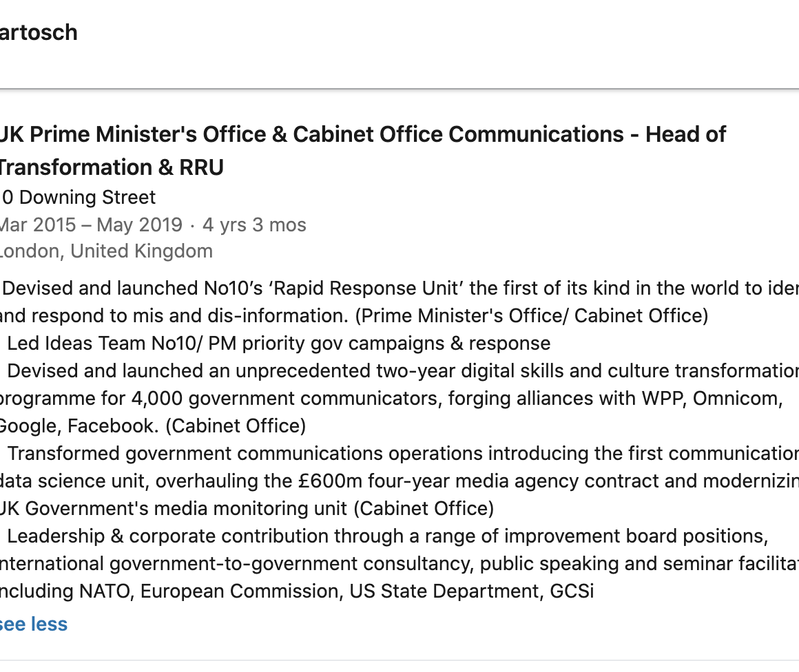Select the 'Google, Facebook. (Cabinet Office)' line

pos(152,426)
